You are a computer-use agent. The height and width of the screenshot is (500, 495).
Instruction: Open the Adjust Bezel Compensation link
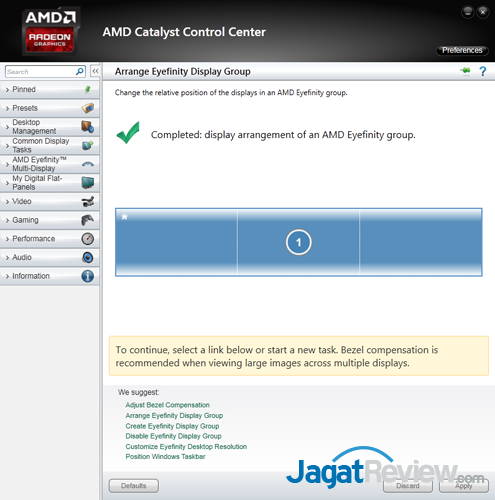tap(167, 405)
